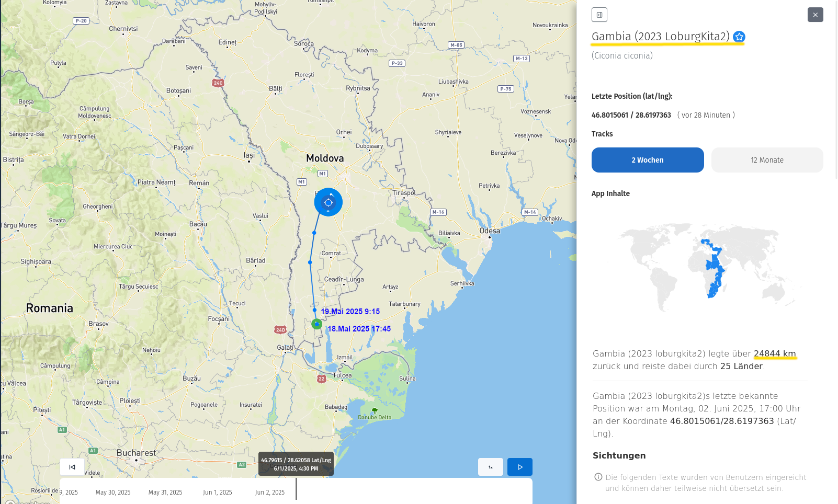Image resolution: width=838 pixels, height=504 pixels.
Task: Change the 1x playback speed
Action: tap(490, 467)
